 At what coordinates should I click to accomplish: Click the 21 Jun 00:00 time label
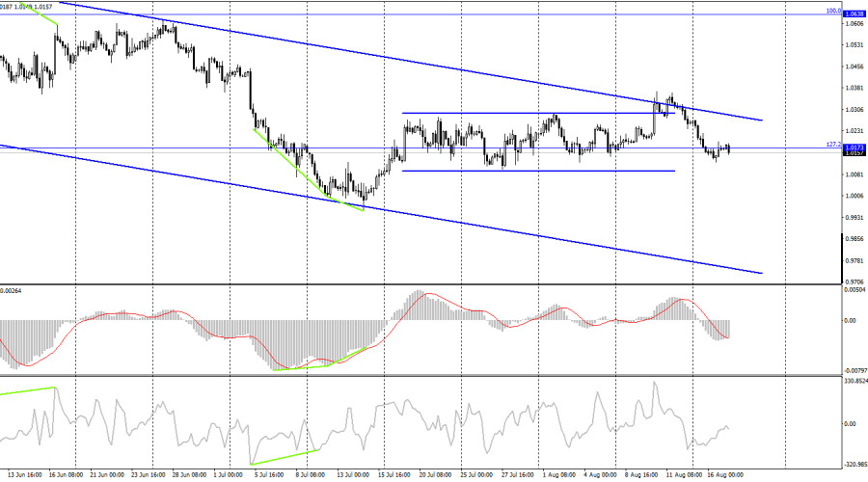coord(107,475)
